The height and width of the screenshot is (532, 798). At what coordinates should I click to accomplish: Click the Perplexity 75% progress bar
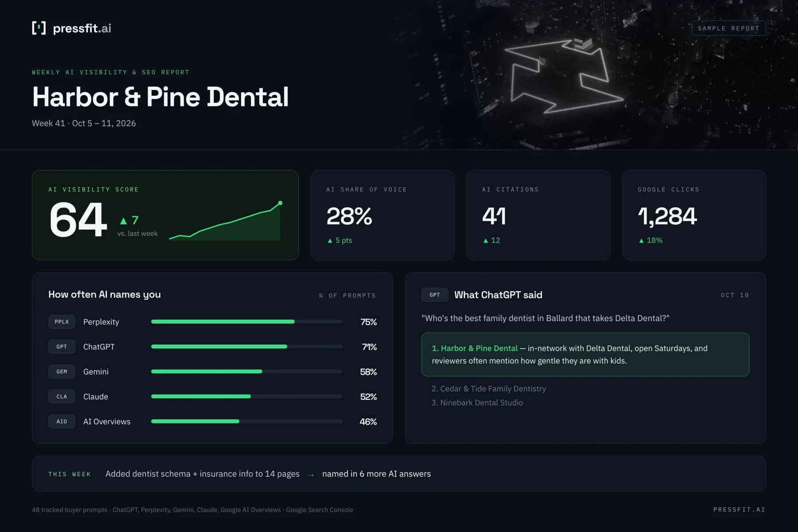[x=246, y=322]
